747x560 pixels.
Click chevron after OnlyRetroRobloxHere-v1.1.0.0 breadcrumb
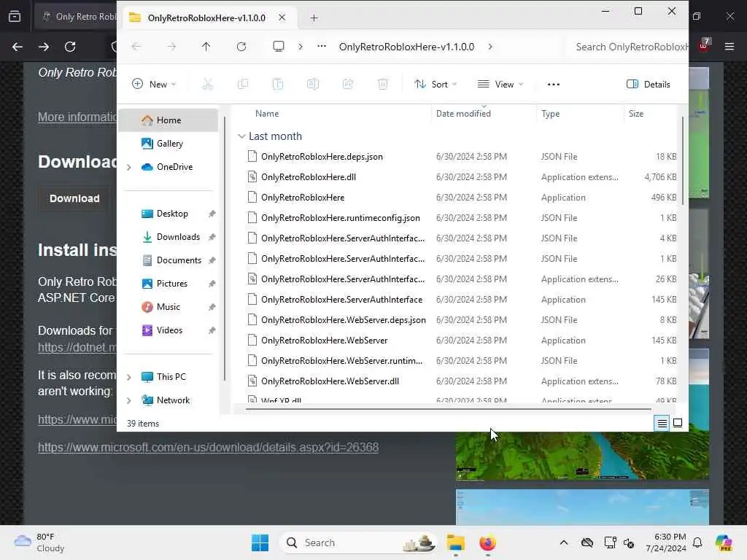click(490, 47)
